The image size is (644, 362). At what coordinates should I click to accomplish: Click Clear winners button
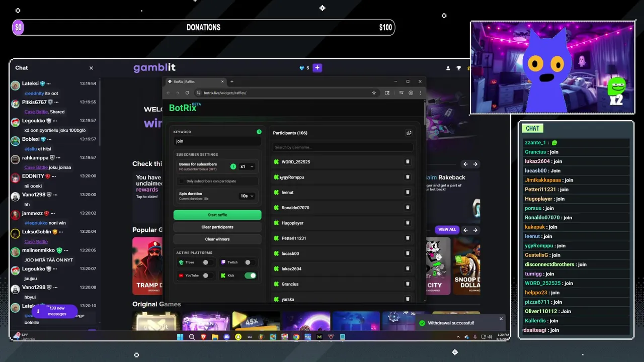pyautogui.click(x=217, y=239)
